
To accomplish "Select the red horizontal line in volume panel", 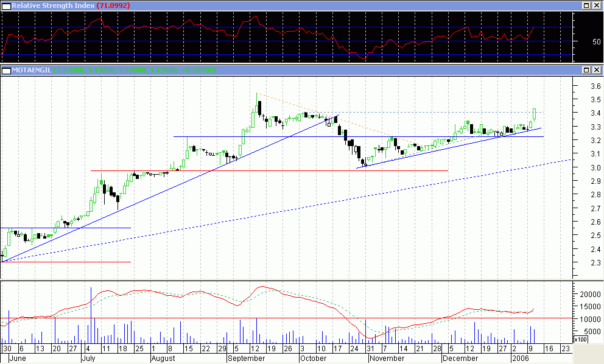I will coord(285,318).
